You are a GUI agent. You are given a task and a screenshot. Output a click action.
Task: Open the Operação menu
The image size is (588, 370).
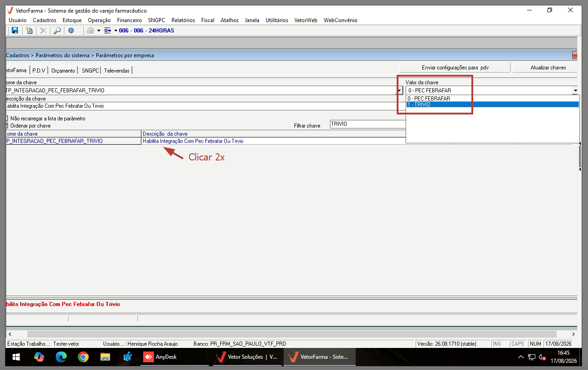tap(99, 20)
